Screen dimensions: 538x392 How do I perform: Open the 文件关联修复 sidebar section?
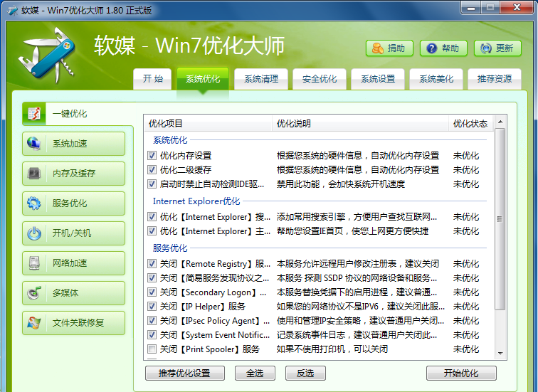pyautogui.click(x=74, y=323)
